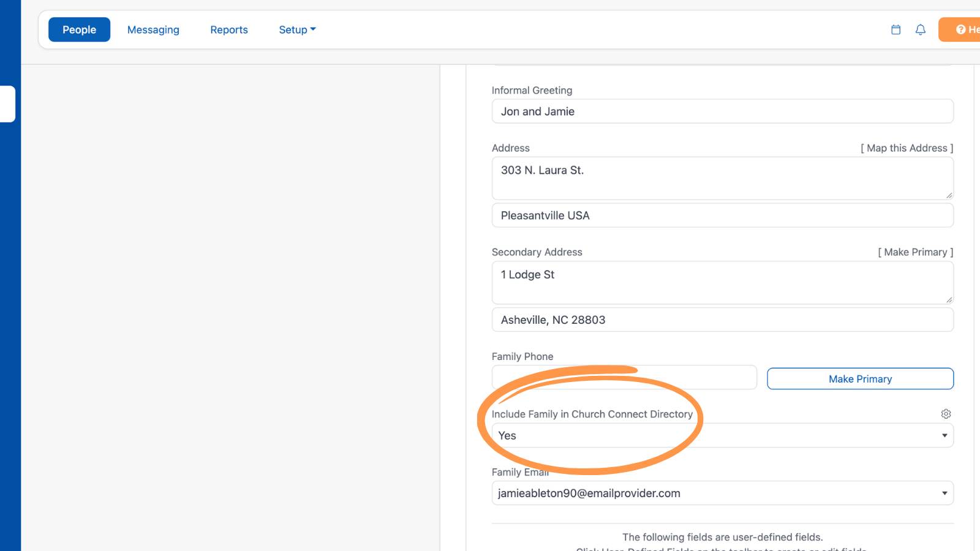Switch to the People tab
Screen dimensions: 980x551
79,29
